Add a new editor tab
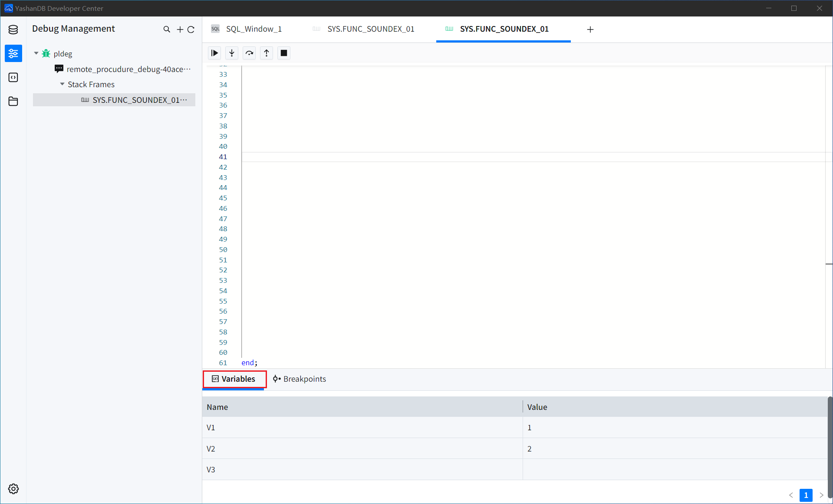Screen dimensions: 833x504 (x=590, y=29)
